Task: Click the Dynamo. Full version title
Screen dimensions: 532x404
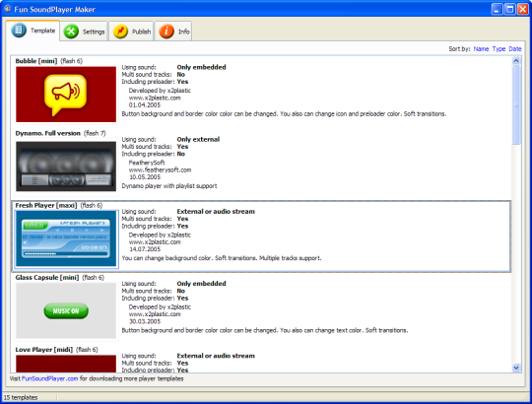Action: point(48,133)
